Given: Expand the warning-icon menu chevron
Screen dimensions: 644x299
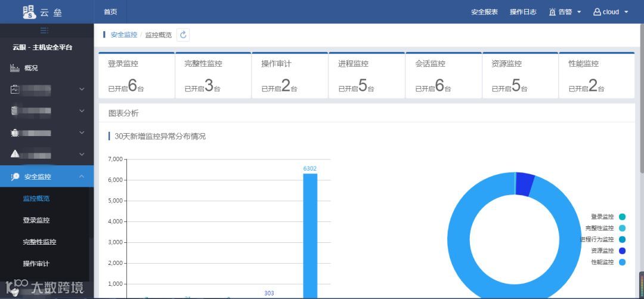Looking at the screenshot, I should (x=81, y=154).
